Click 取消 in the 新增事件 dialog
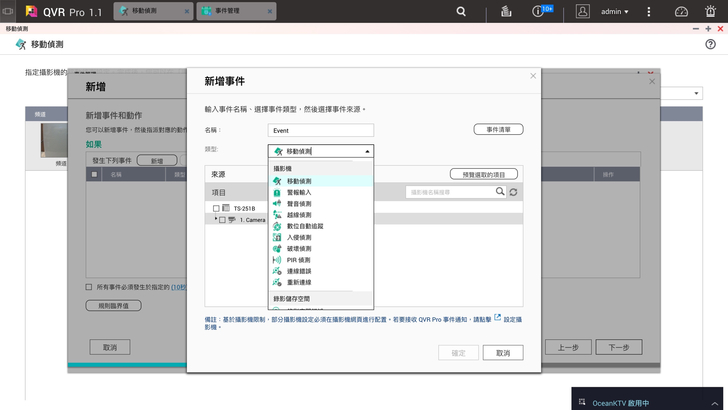Viewport: 728px width, 410px height. (503, 353)
